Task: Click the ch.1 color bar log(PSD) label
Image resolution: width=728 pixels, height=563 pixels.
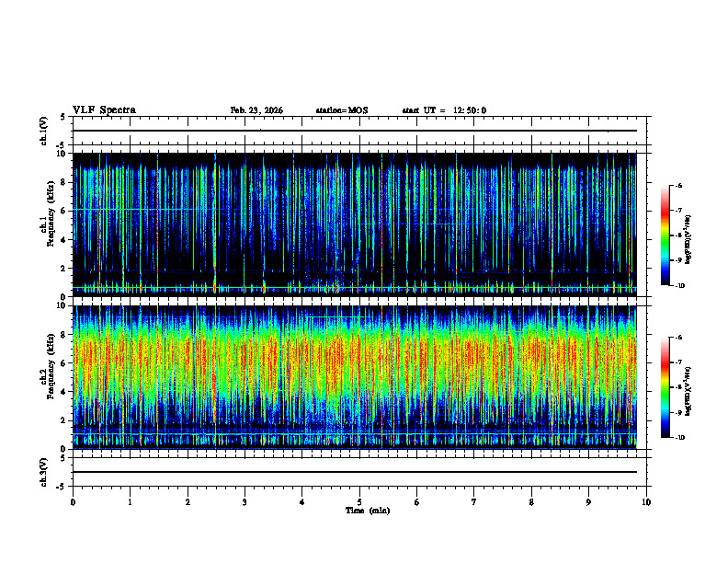Action: (x=688, y=240)
